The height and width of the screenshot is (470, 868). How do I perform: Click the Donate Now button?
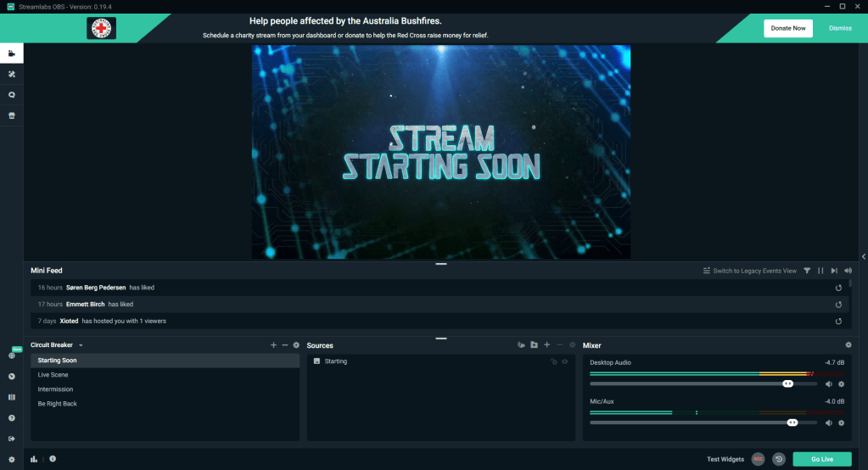click(x=787, y=28)
